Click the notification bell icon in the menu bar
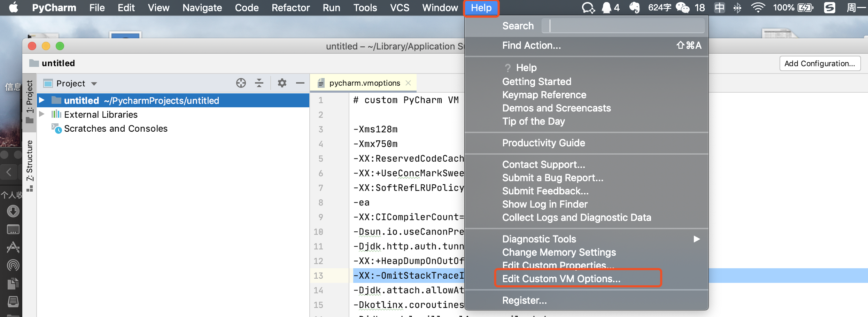Image resolution: width=868 pixels, height=317 pixels. (x=606, y=8)
